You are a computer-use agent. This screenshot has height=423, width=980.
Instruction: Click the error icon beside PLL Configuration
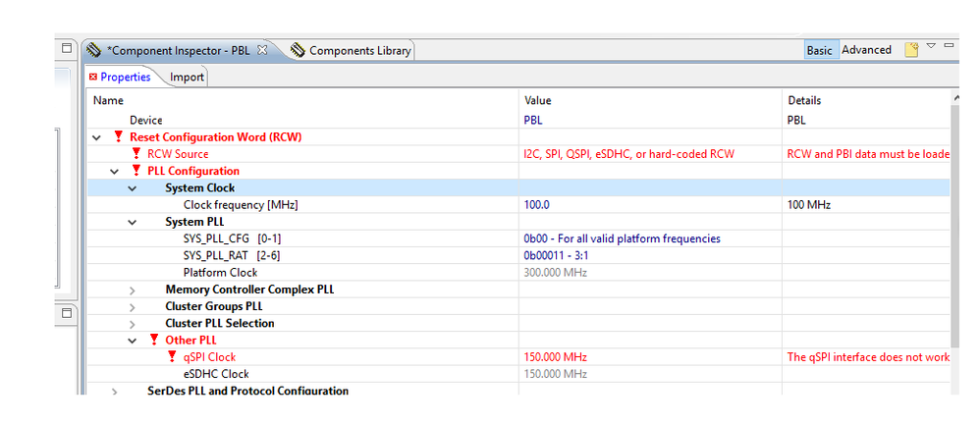click(x=136, y=170)
